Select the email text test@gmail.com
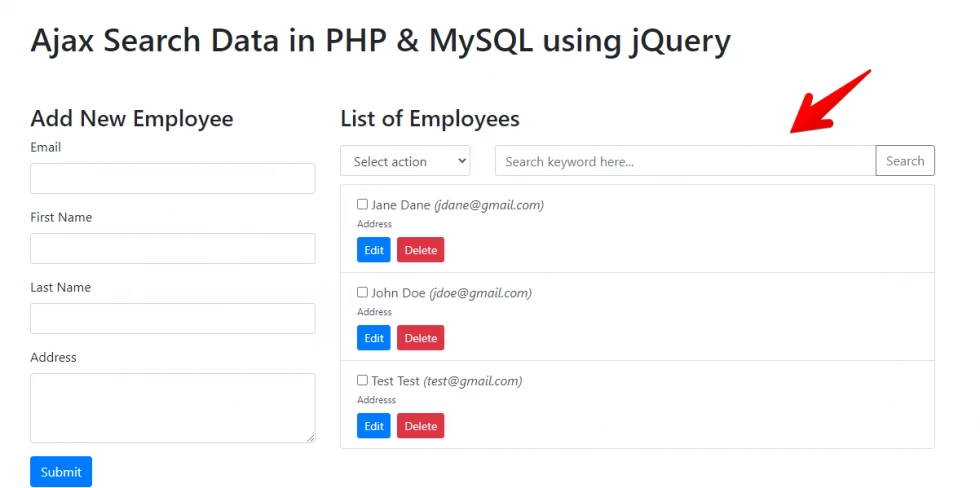 (x=472, y=381)
